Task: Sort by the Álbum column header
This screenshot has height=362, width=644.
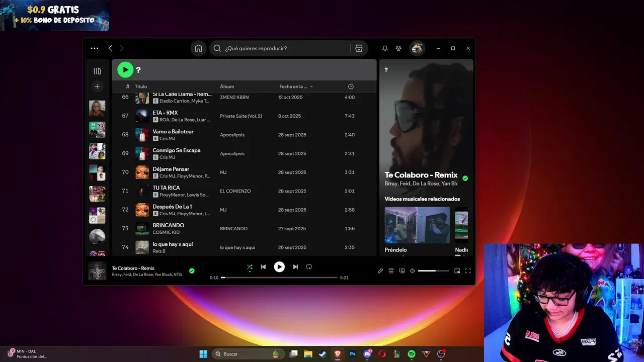Action: pos(227,86)
